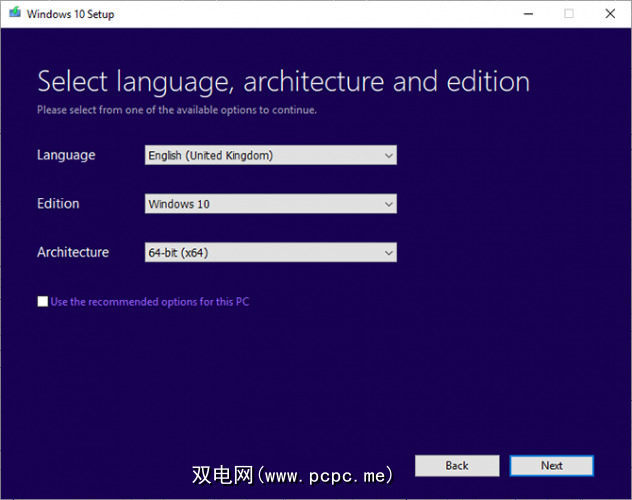This screenshot has height=500, width=632.
Task: Click the Windows 10 Setup title bar icon
Action: (x=15, y=13)
